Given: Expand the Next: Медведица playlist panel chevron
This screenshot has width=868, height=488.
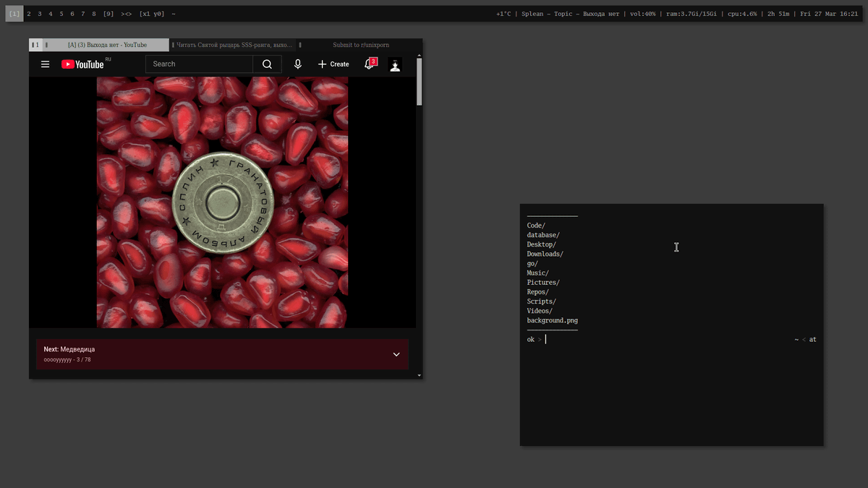Looking at the screenshot, I should point(396,354).
